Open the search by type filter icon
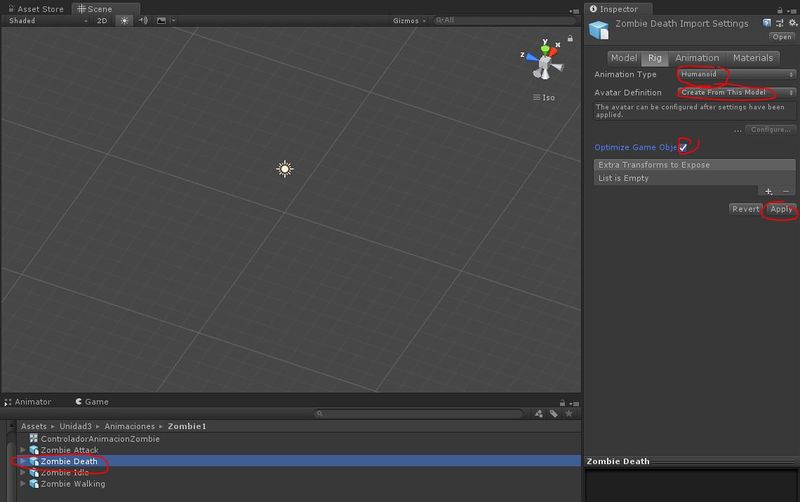800x502 pixels. pos(539,414)
